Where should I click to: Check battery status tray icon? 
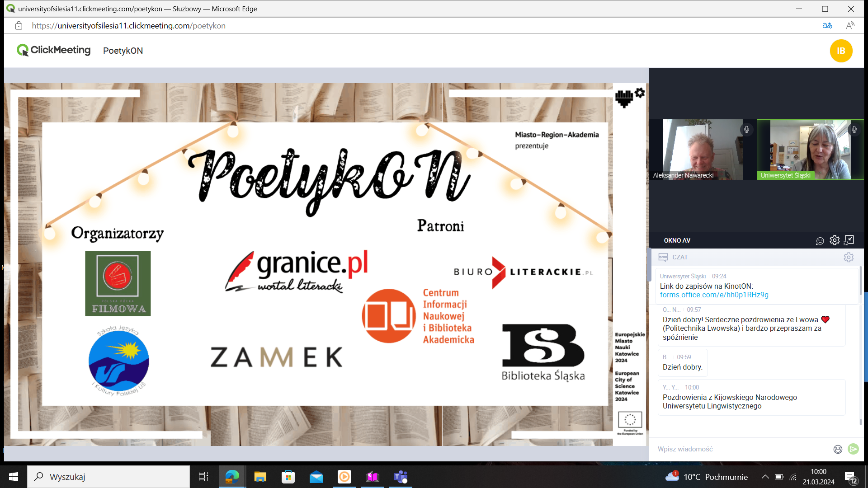779,477
